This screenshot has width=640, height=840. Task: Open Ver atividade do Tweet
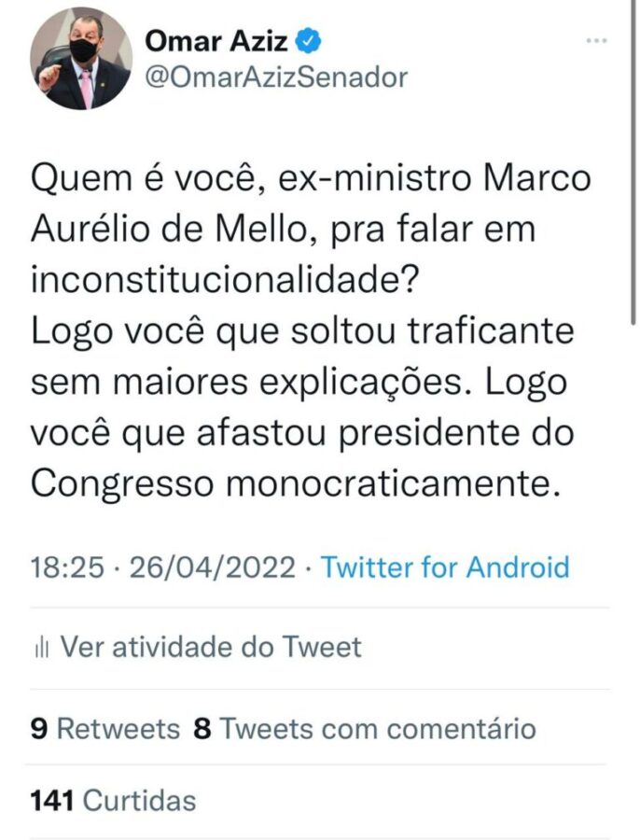(210, 647)
